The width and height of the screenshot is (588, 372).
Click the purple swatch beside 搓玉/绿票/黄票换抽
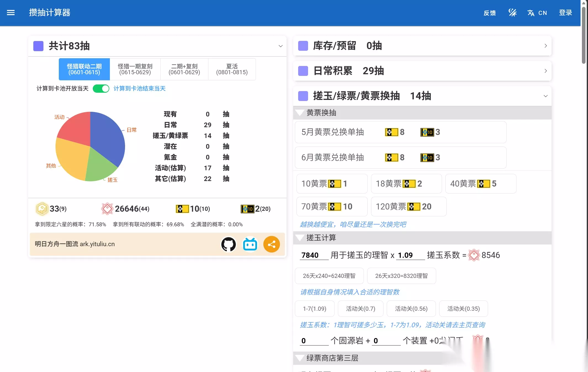pos(303,96)
